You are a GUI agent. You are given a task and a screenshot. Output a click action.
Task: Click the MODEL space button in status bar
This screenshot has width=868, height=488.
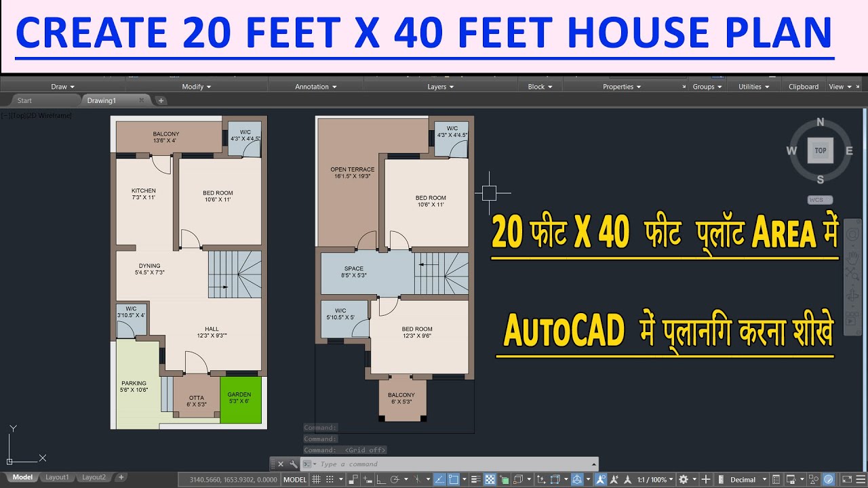(295, 479)
